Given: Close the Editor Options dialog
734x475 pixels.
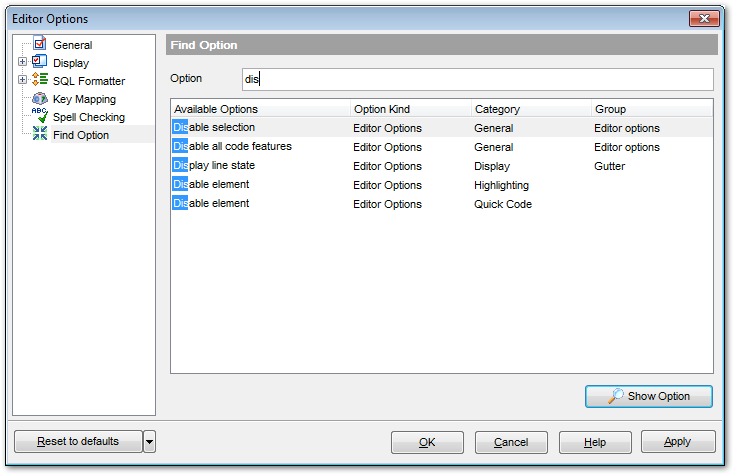Looking at the screenshot, I should (704, 19).
